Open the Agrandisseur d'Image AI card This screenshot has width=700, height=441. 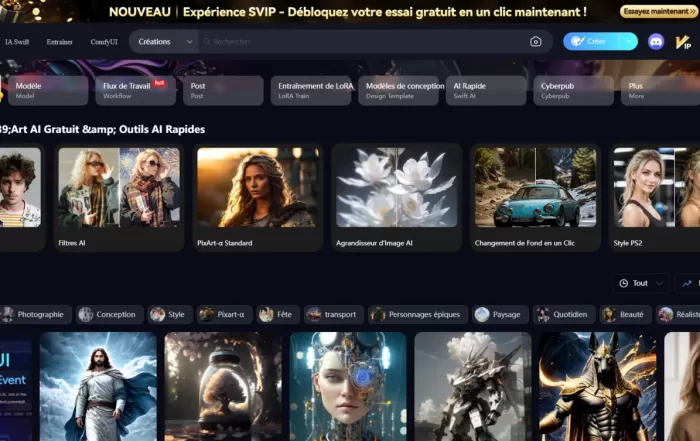point(397,197)
